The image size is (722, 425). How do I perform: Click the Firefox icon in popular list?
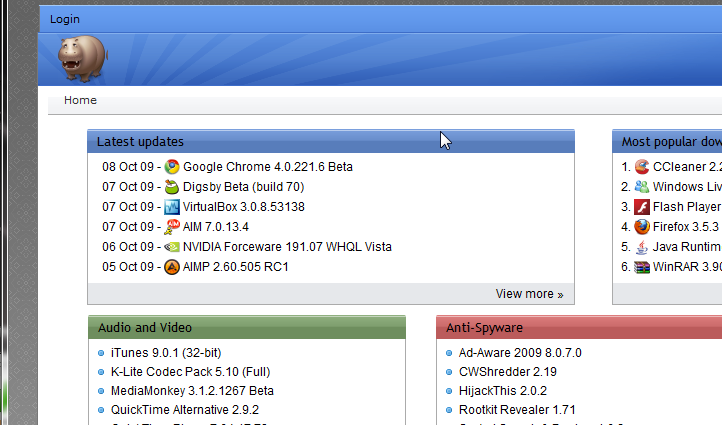642,227
